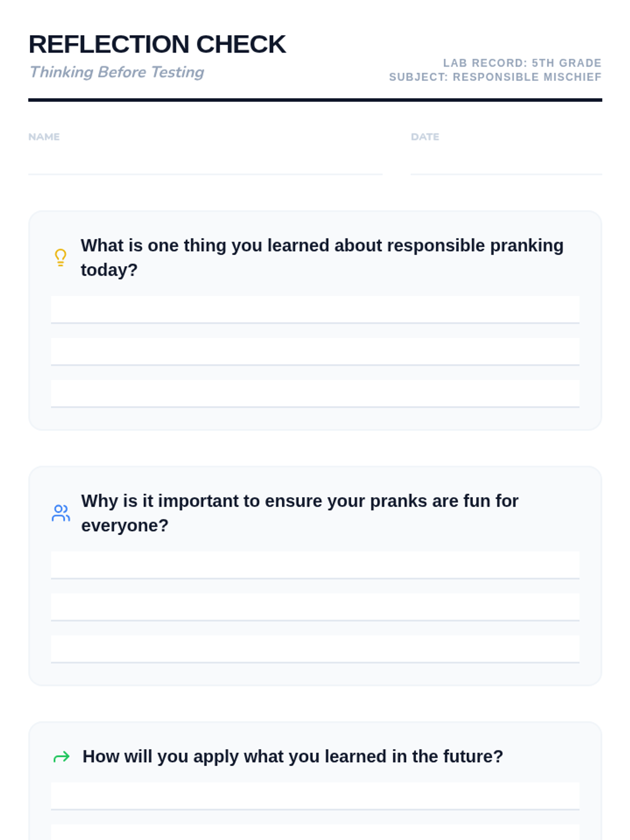Click the Subject: Responsible Mischief label
The height and width of the screenshot is (840, 630).
[495, 77]
